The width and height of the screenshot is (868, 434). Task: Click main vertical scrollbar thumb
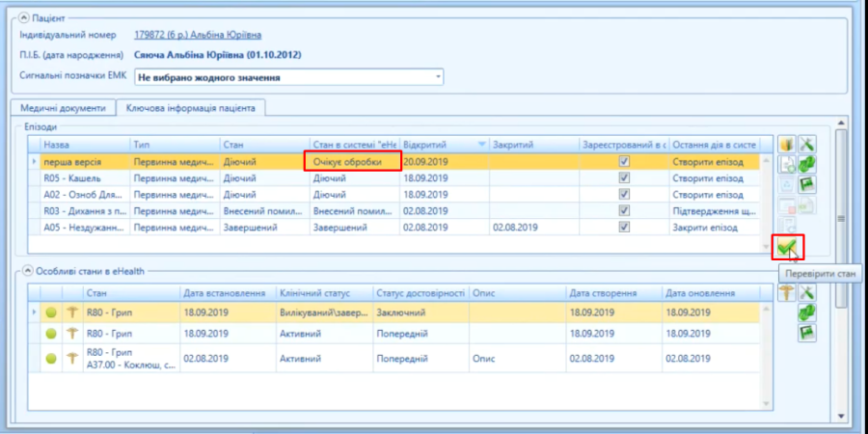(x=841, y=218)
